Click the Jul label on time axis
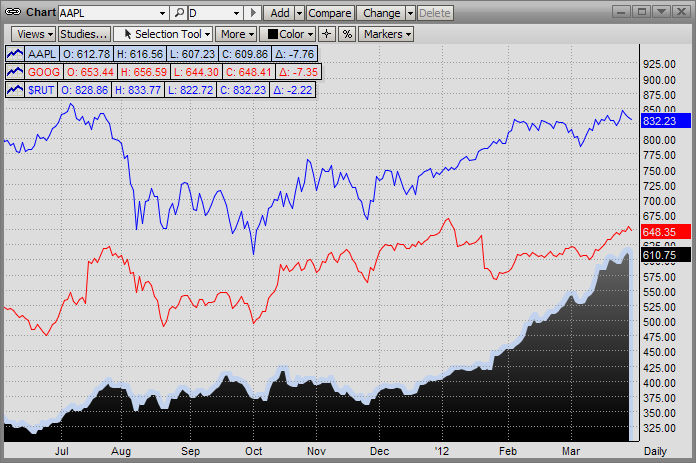This screenshot has width=696, height=463. point(61,451)
